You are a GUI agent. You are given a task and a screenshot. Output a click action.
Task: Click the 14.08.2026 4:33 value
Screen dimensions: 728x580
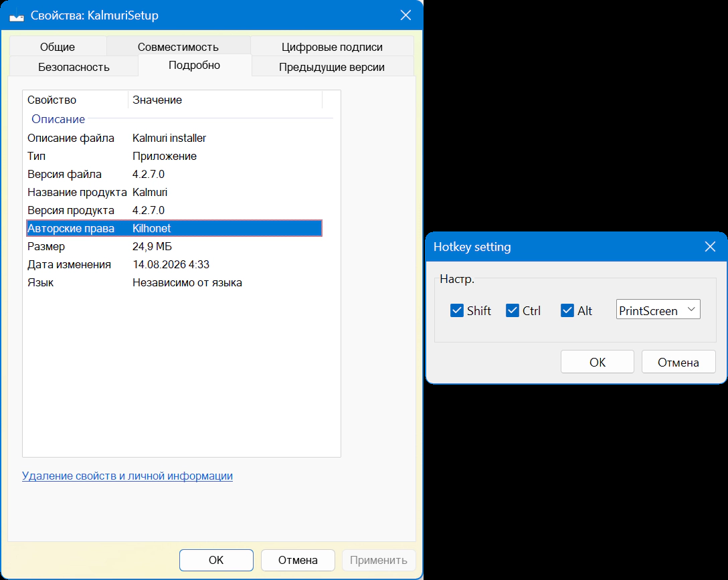pyautogui.click(x=171, y=264)
